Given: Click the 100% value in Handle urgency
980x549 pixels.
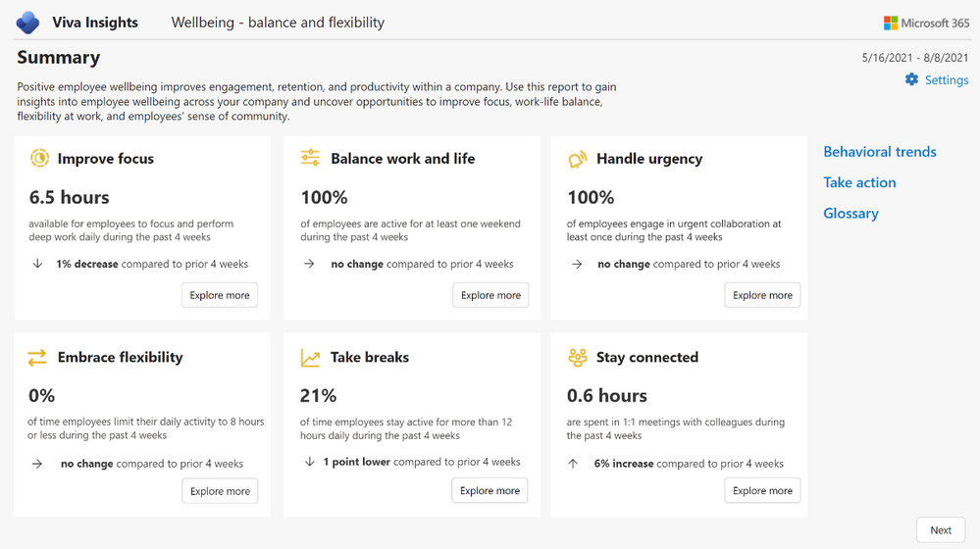Looking at the screenshot, I should click(591, 197).
